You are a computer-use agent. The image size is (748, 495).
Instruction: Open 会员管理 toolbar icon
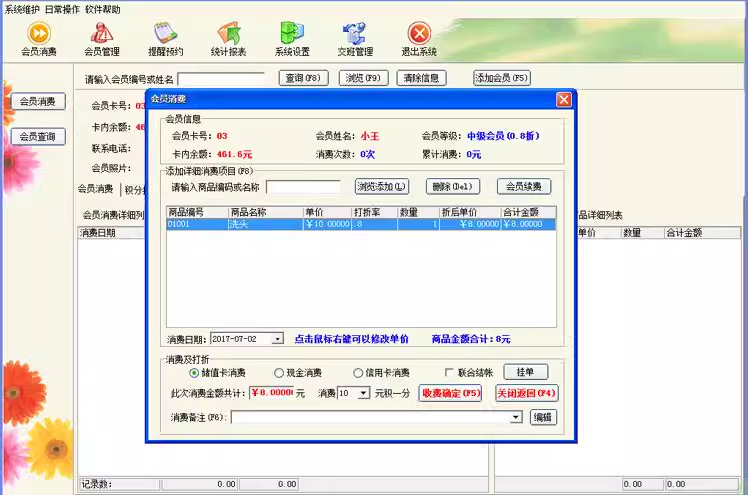click(102, 39)
